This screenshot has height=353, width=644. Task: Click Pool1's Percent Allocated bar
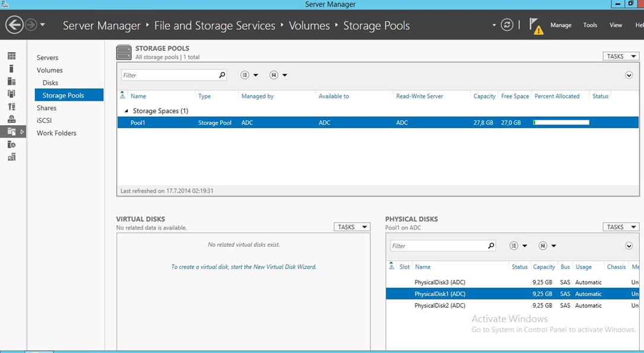561,123
